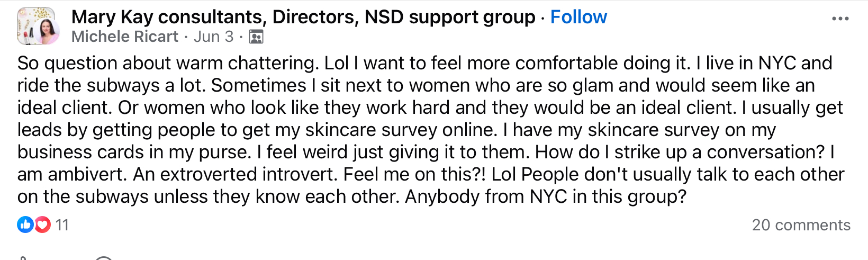Open the Michele Ricart author name link
This screenshot has height=260, width=868.
tap(125, 37)
